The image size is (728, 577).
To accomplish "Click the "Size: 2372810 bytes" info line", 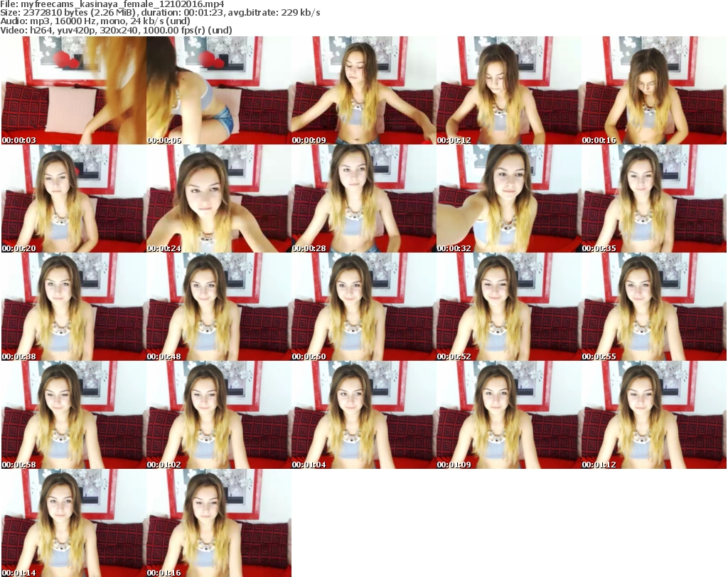I will 160,13.
